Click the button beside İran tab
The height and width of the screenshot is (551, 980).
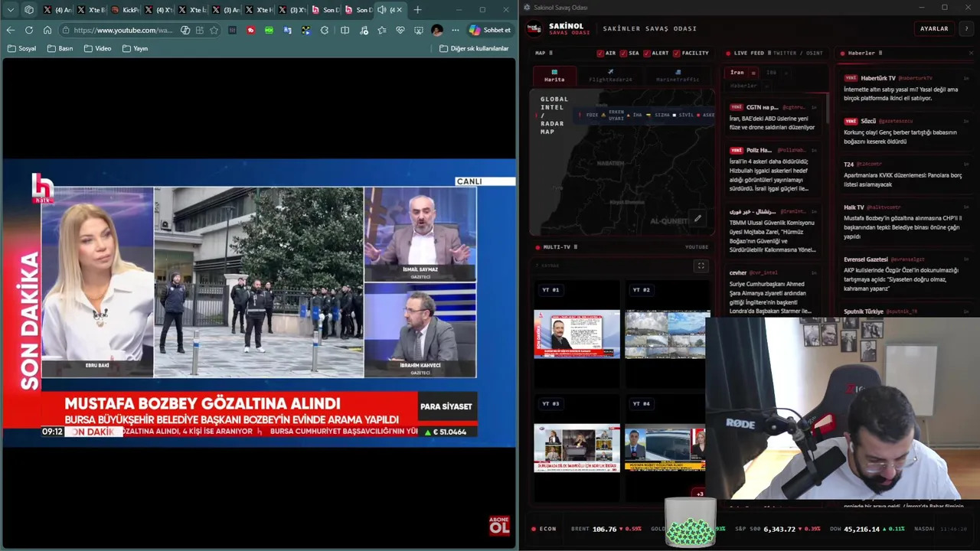(x=753, y=73)
